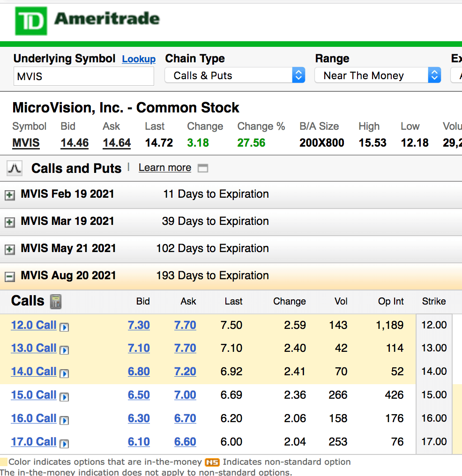Click the stock high value 15.53

(373, 143)
